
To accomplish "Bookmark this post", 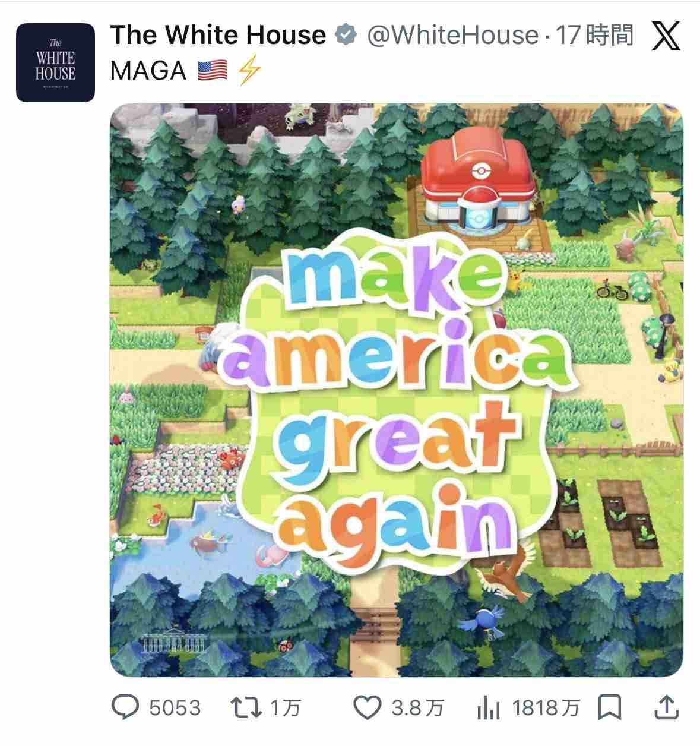I will 610,707.
